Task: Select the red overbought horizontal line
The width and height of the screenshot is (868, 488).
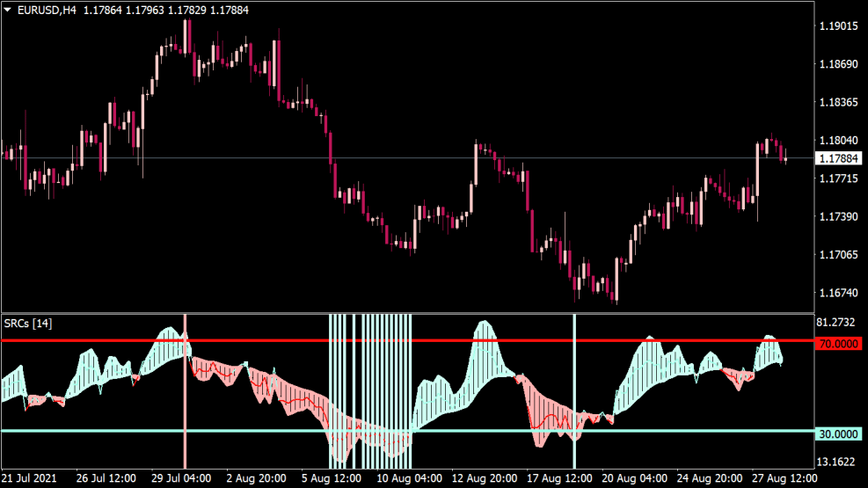Action: 440,340
